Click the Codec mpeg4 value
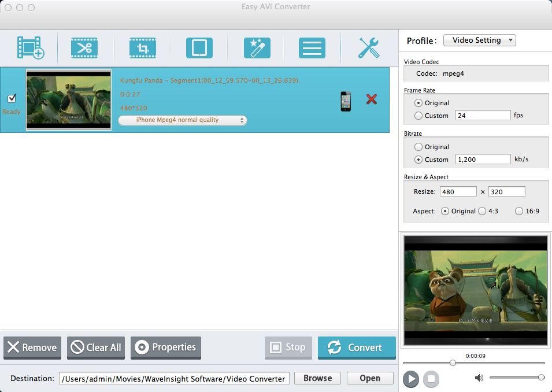The width and height of the screenshot is (552, 392). tap(453, 73)
